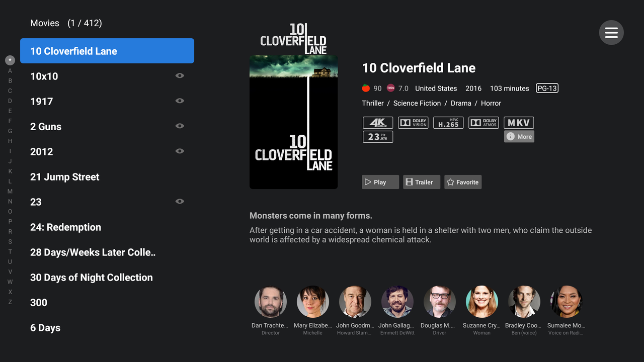Select 6 Days in the movie list
This screenshot has width=644, height=362.
point(107,327)
